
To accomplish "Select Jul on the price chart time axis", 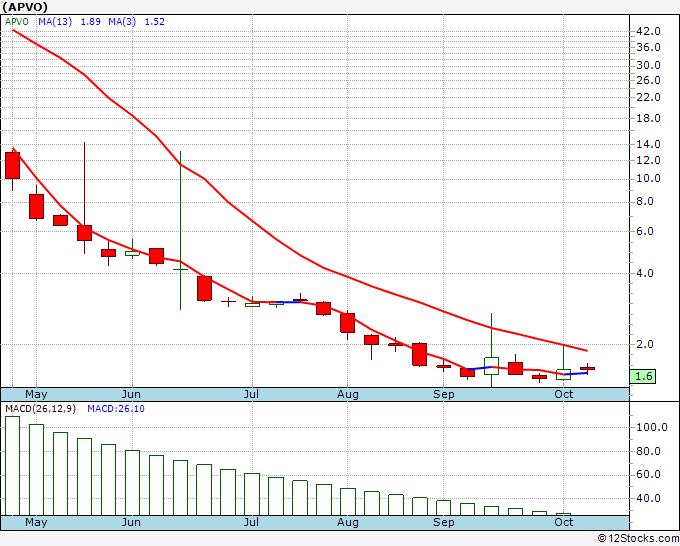I will pos(251,394).
